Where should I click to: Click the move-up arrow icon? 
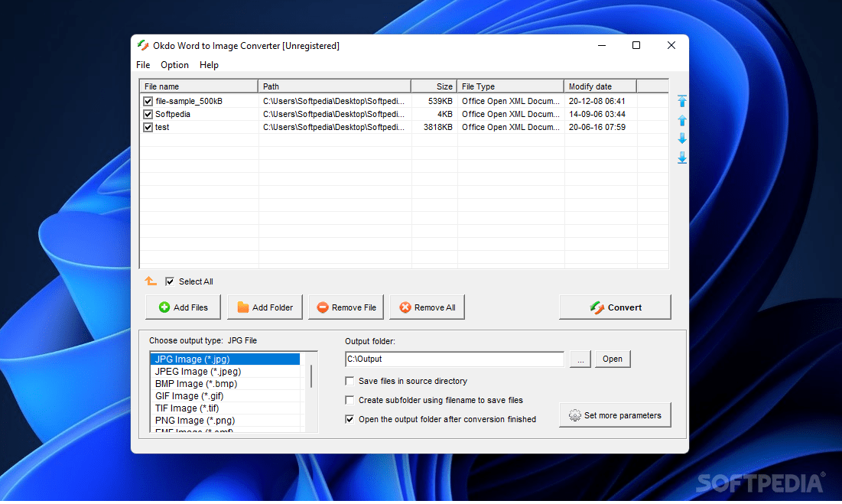[682, 120]
